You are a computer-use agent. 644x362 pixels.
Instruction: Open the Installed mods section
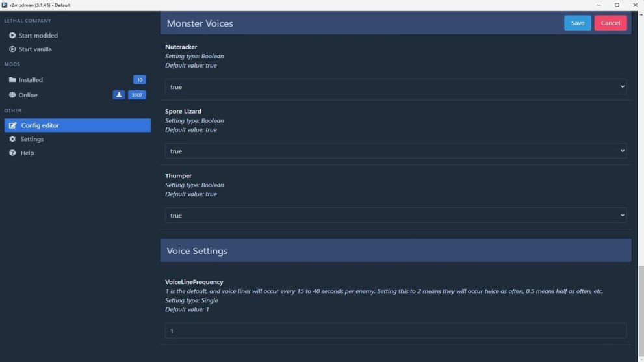[31, 80]
